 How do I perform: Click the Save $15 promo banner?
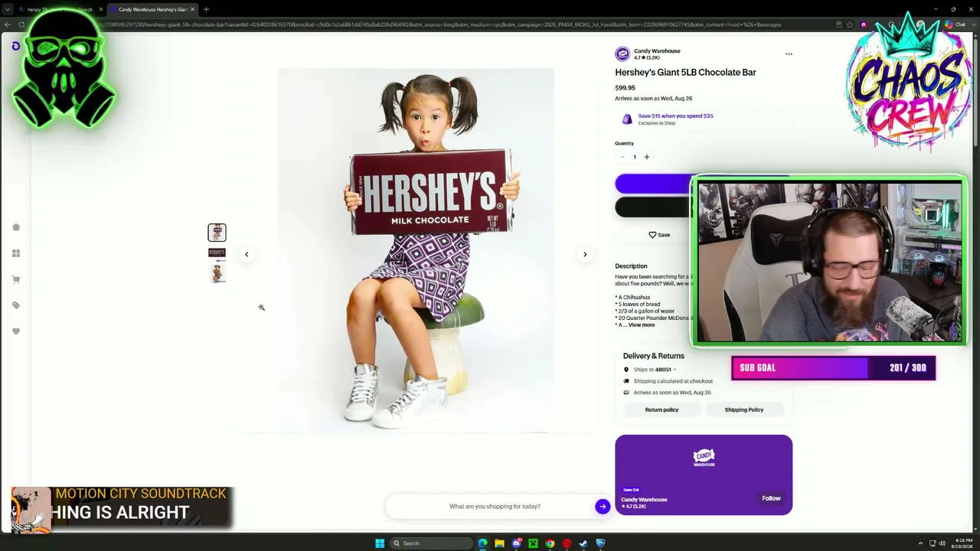click(x=703, y=119)
